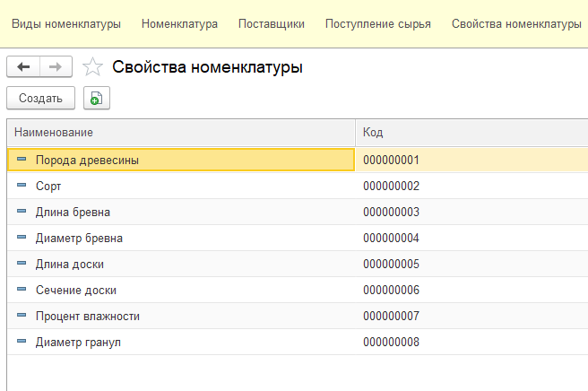The image size is (588, 391).
Task: Click the create-by-copying icon button
Action: click(x=96, y=99)
